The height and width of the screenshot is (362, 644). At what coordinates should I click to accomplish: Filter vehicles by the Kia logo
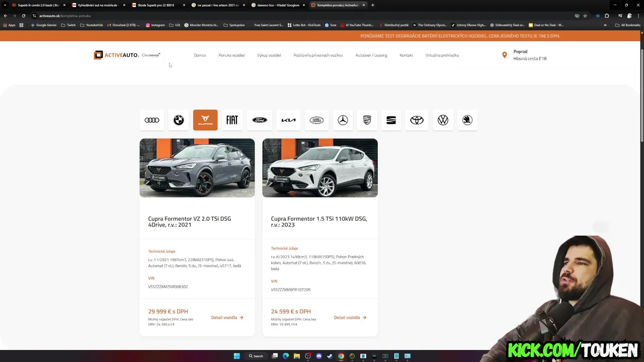pos(288,120)
